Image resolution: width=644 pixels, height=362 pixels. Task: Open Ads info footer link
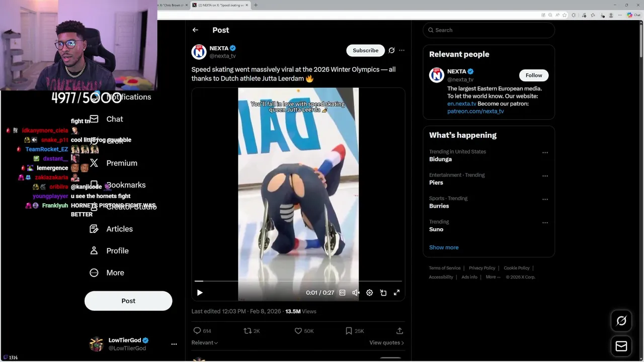(469, 277)
